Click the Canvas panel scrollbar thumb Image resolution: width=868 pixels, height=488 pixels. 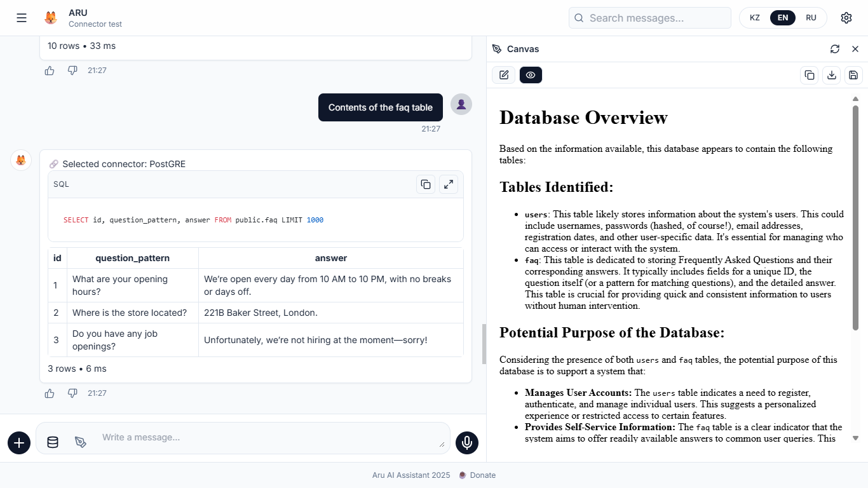tap(855, 217)
